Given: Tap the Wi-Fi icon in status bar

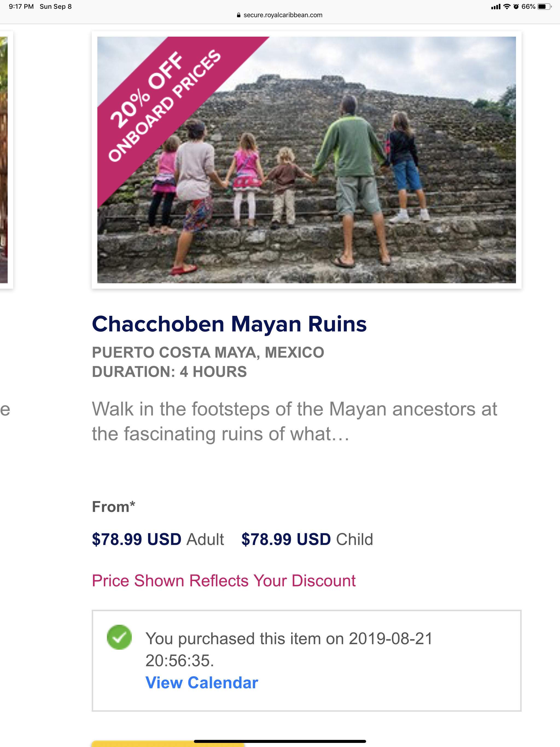Looking at the screenshot, I should pyautogui.click(x=507, y=6).
